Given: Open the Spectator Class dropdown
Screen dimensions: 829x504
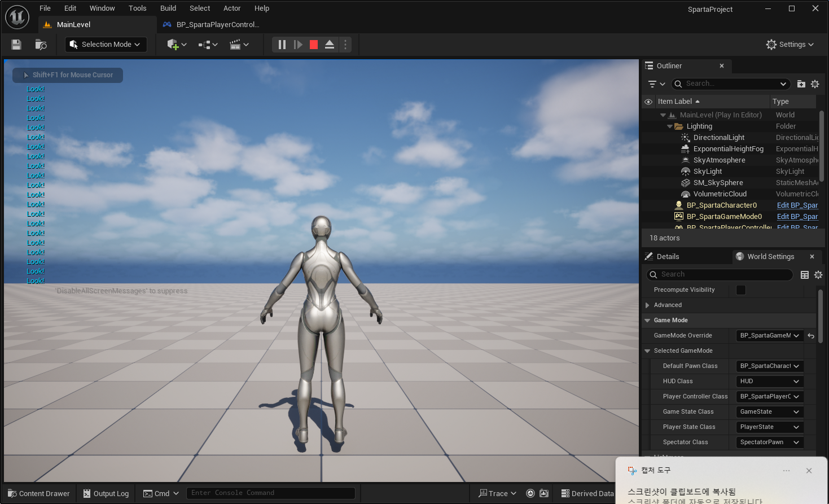Looking at the screenshot, I should 770,442.
